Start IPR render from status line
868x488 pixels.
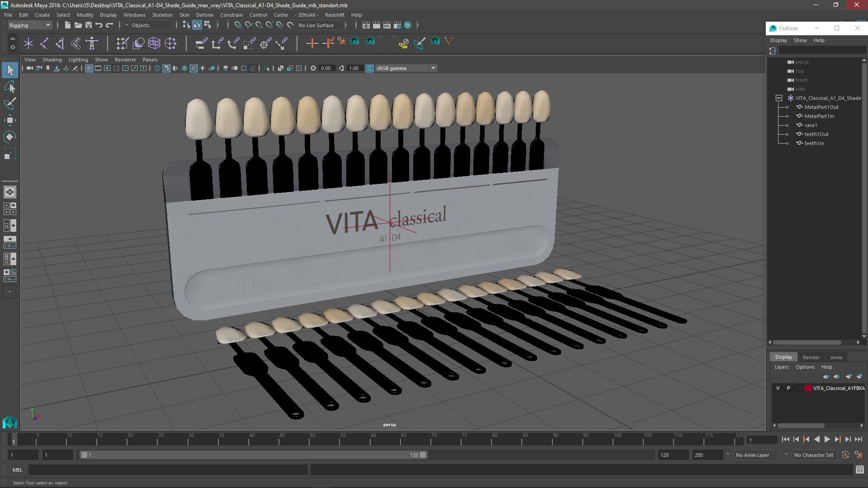387,25
